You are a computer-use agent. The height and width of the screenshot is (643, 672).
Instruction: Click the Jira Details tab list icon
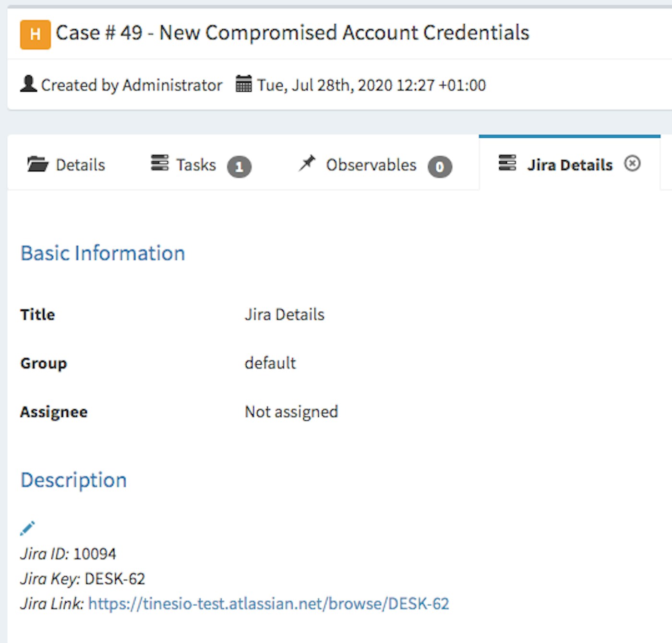pos(507,163)
